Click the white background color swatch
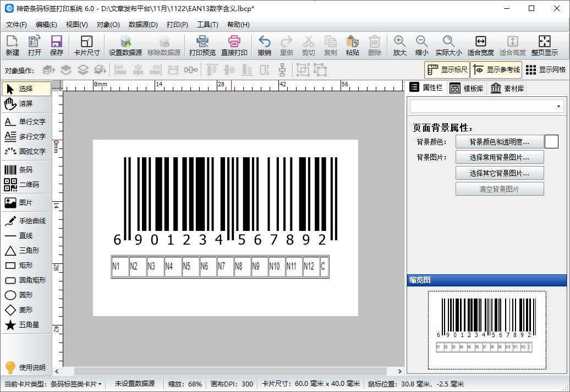The image size is (570, 392). (551, 142)
